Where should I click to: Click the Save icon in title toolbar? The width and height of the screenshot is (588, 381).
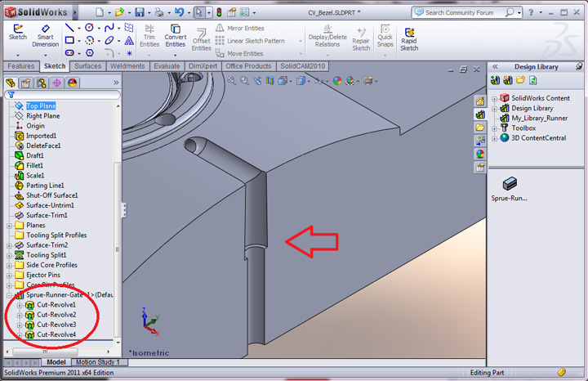click(140, 12)
